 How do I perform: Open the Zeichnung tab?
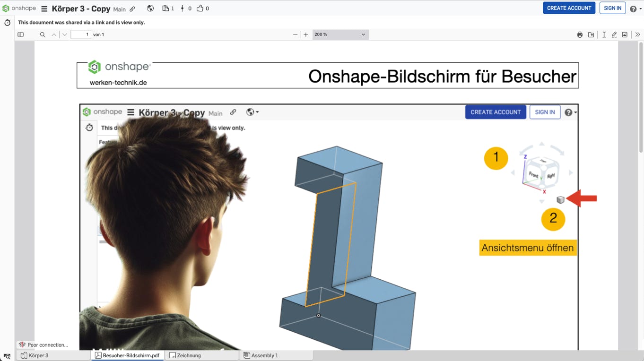pyautogui.click(x=202, y=355)
